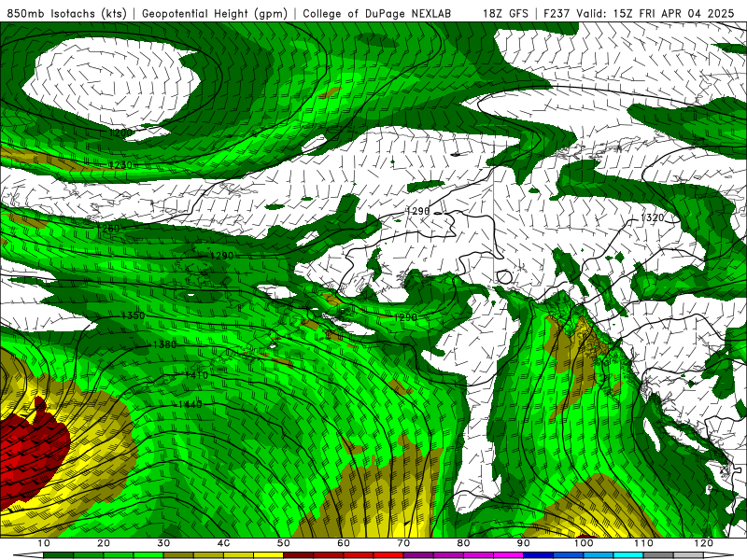This screenshot has height=560, width=747.
Task: Click the "850mb Isotachs (kts)" title text
Action: [66, 13]
